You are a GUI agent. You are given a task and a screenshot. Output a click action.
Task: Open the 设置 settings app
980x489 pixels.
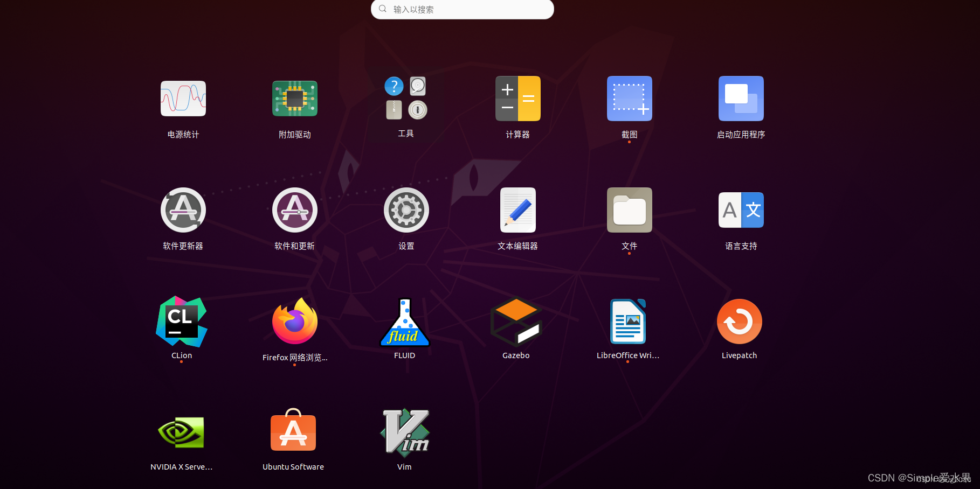click(406, 210)
